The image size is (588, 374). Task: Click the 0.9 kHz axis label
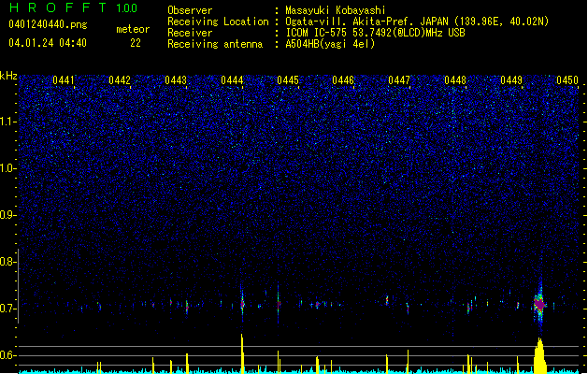point(8,215)
